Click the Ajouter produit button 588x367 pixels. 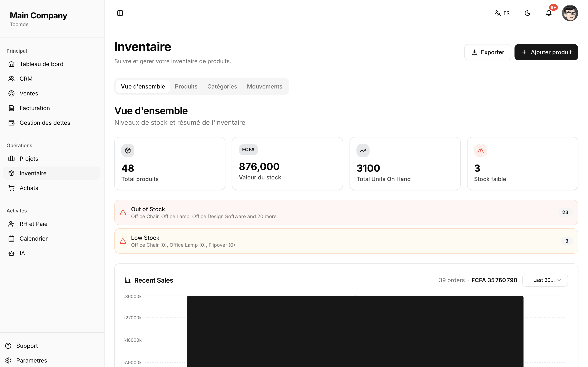(546, 52)
